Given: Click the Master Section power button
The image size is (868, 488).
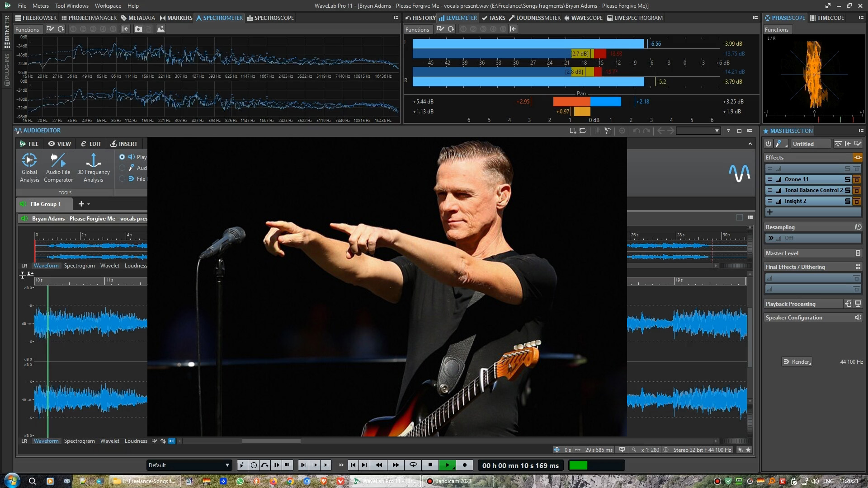Looking at the screenshot, I should pos(768,144).
